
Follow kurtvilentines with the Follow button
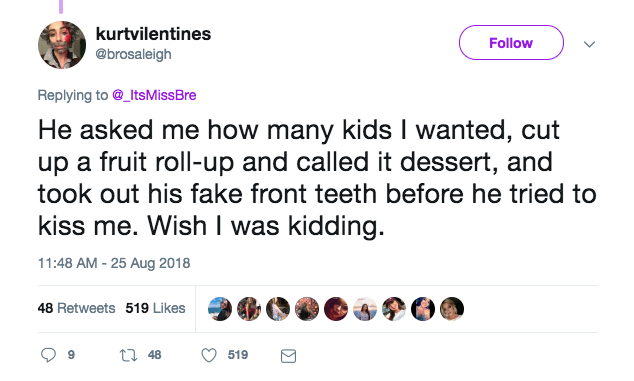tap(511, 42)
